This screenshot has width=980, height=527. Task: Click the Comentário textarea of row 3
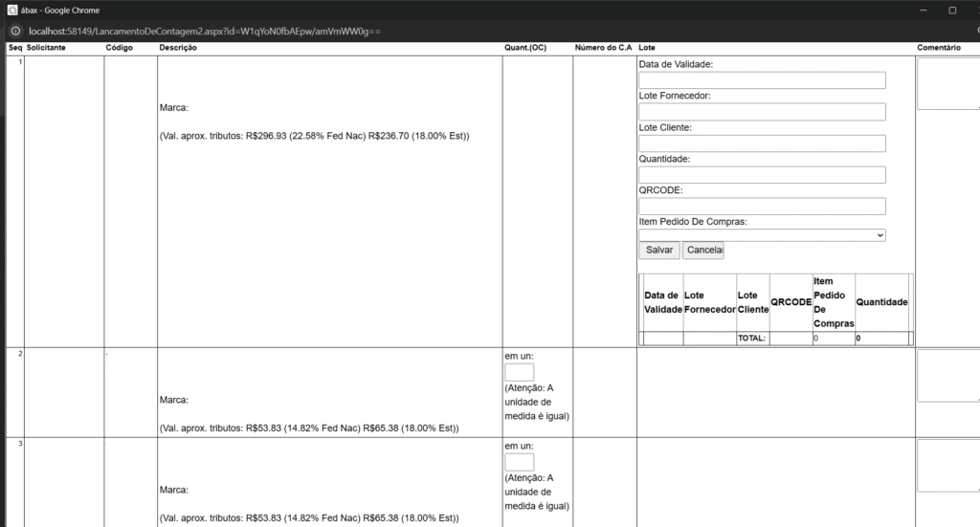click(x=947, y=466)
